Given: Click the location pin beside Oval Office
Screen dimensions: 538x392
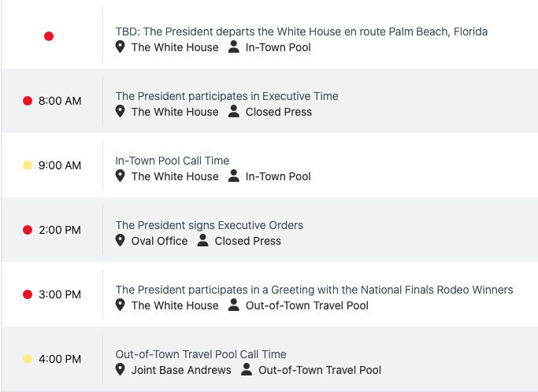Looking at the screenshot, I should click(121, 241).
